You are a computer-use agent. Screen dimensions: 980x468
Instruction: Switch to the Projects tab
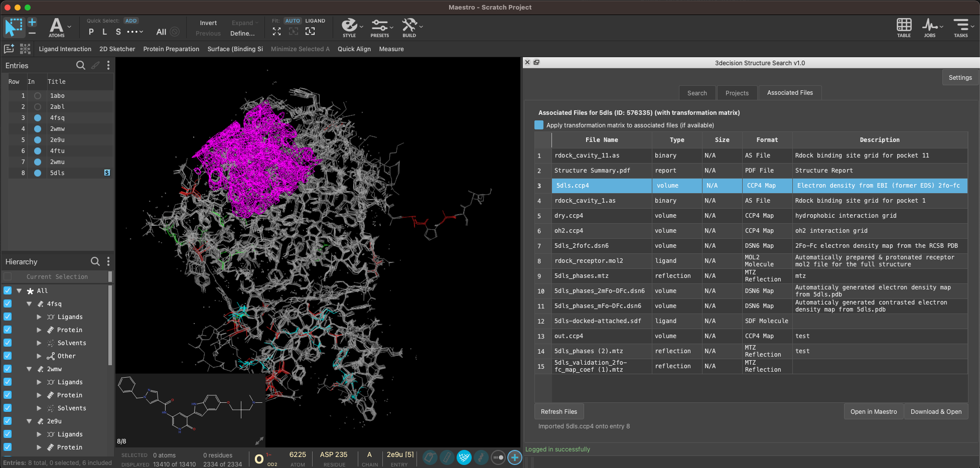(x=737, y=93)
